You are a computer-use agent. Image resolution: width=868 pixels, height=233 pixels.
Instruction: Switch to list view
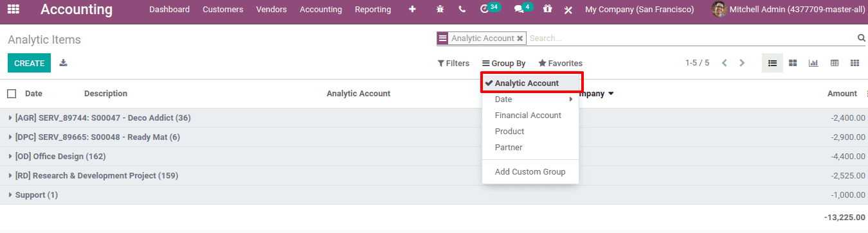(x=772, y=63)
